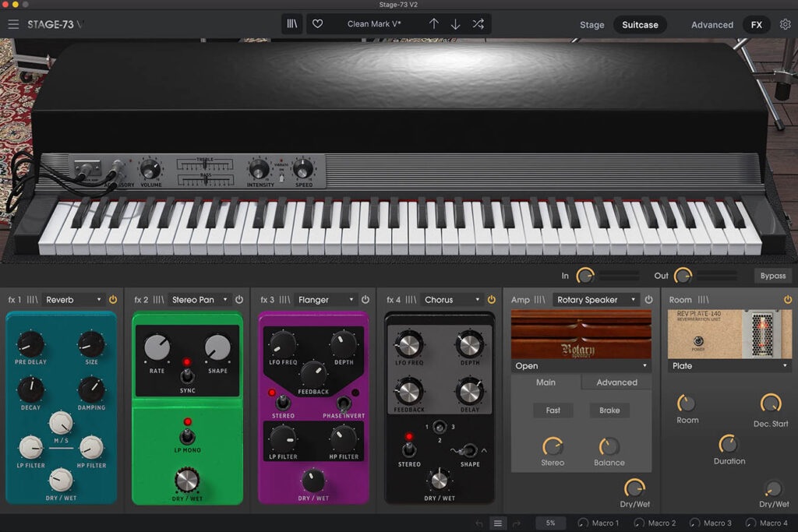Viewport: 798px width, 532px height.
Task: Switch to the Stage model
Action: point(592,24)
